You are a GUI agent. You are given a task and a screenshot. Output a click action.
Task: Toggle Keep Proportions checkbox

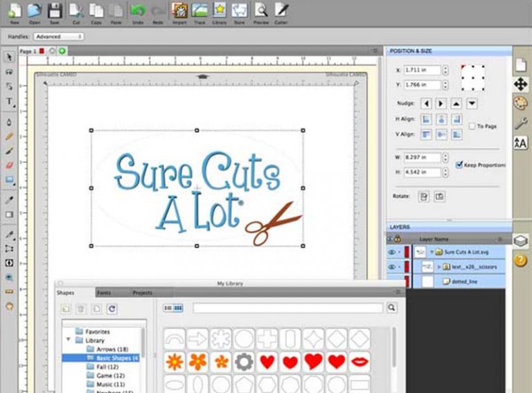[x=460, y=165]
